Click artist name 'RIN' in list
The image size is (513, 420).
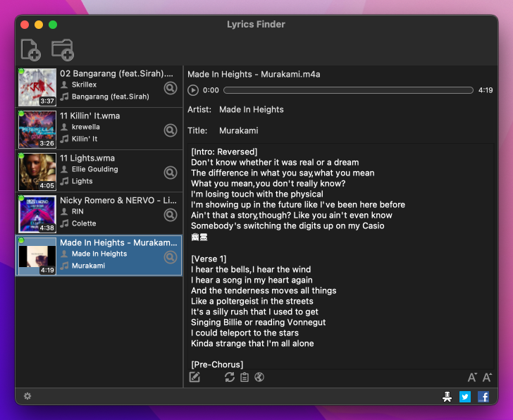pos(78,211)
